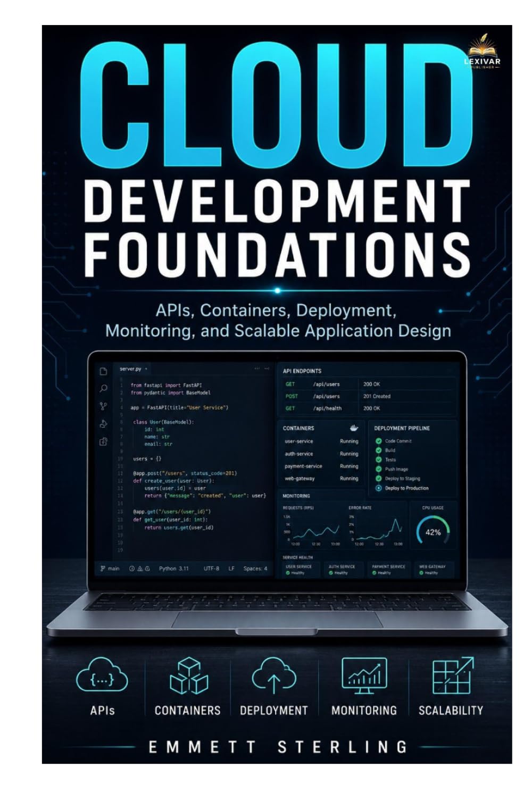Click the create_user function definition line
This screenshot has width=532, height=793.
(174, 480)
